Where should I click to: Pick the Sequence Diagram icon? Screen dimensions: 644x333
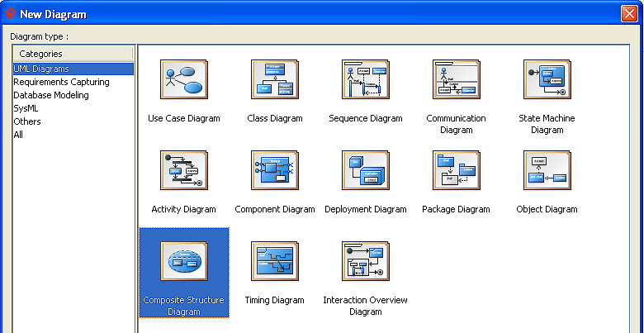click(365, 79)
